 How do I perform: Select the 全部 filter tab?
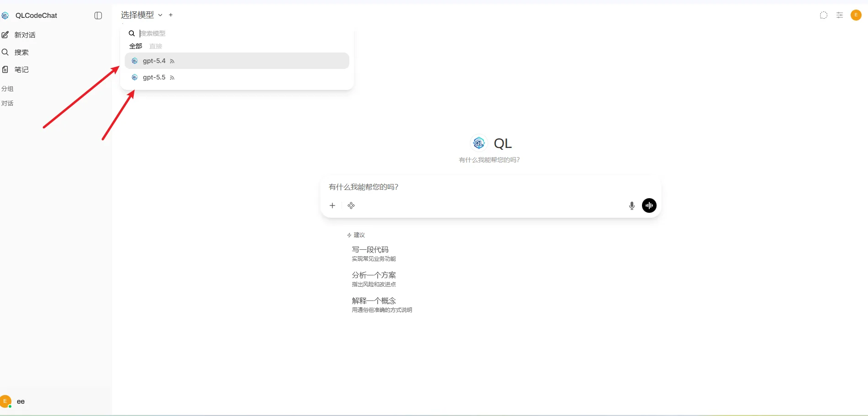click(x=136, y=46)
